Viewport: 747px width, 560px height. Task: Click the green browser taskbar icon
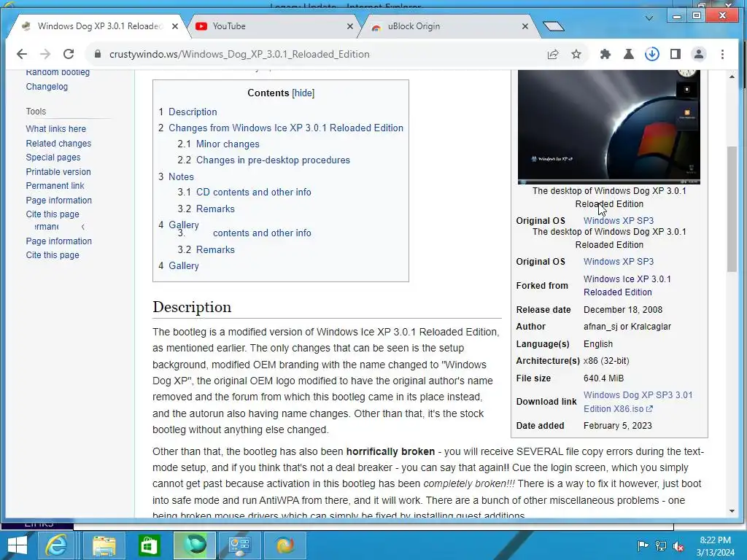(194, 545)
